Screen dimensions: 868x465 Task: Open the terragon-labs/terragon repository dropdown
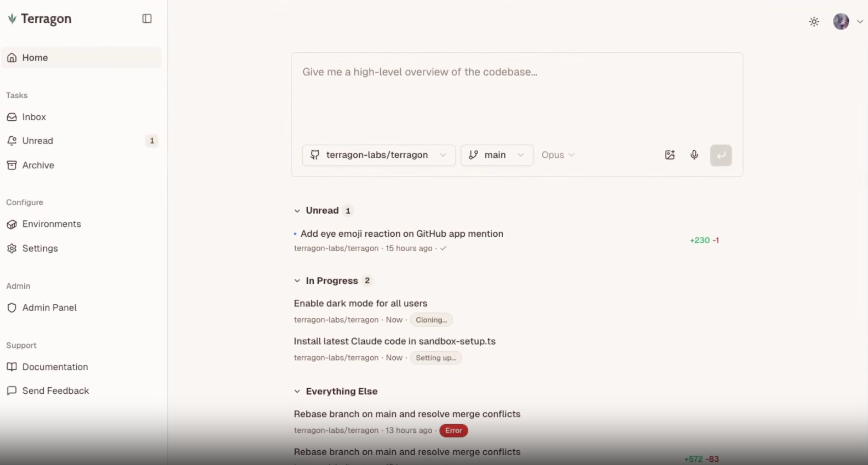pos(379,155)
